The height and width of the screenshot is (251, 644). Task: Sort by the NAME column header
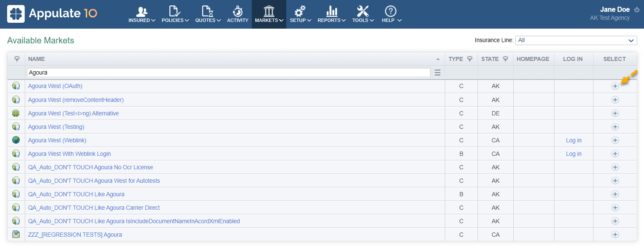pyautogui.click(x=235, y=59)
